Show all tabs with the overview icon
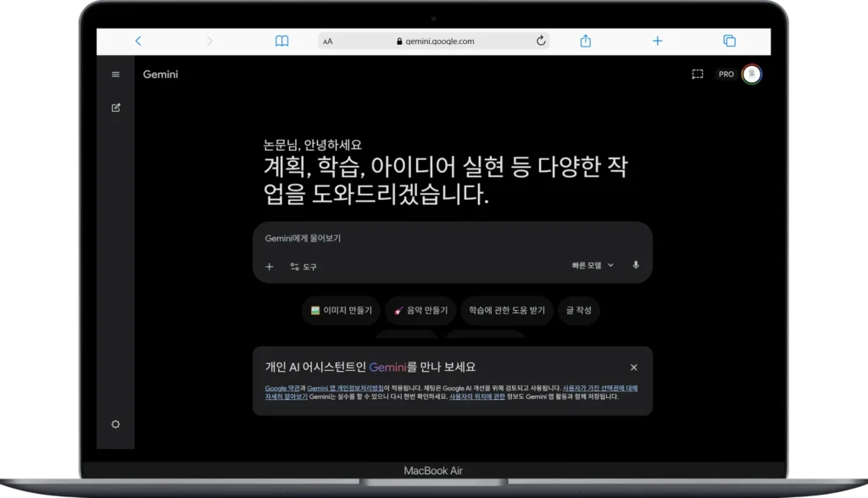 click(x=729, y=41)
